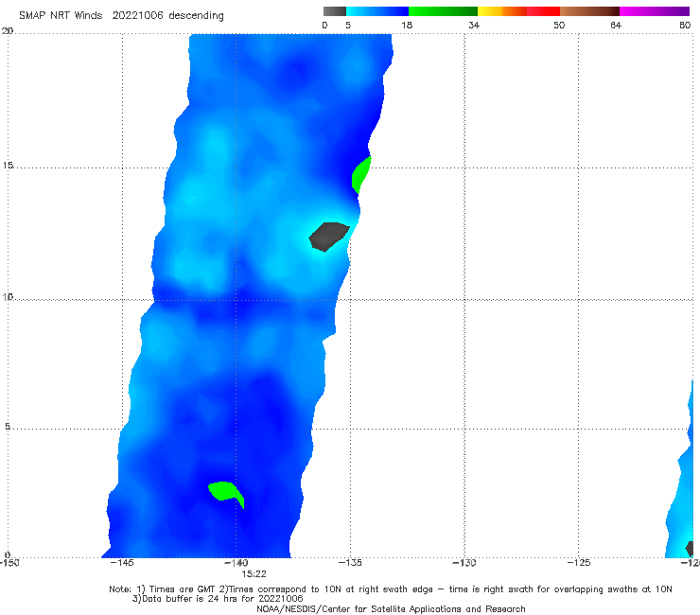The width and height of the screenshot is (700, 615).
Task: Click the longitude axis label '-130'
Action: click(464, 562)
